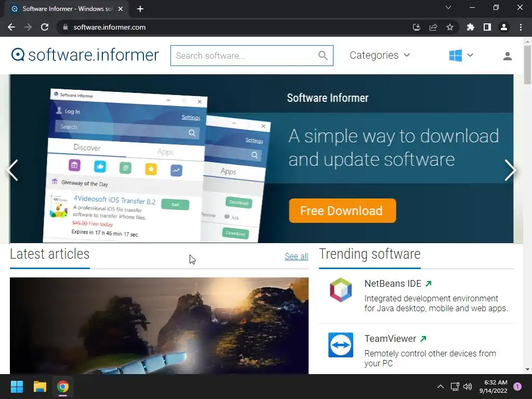Screen dimensions: 532x399
Task: Show hidden system tray icons
Action: click(441, 387)
